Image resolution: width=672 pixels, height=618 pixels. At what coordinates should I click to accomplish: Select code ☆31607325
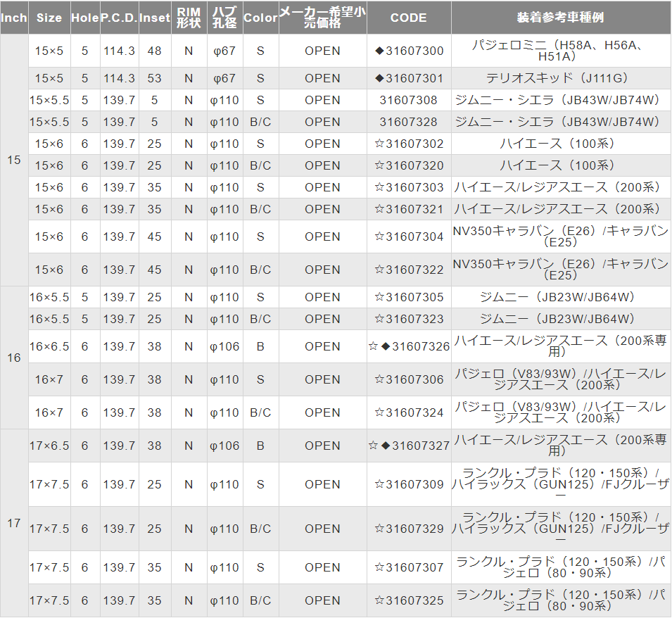click(x=409, y=601)
